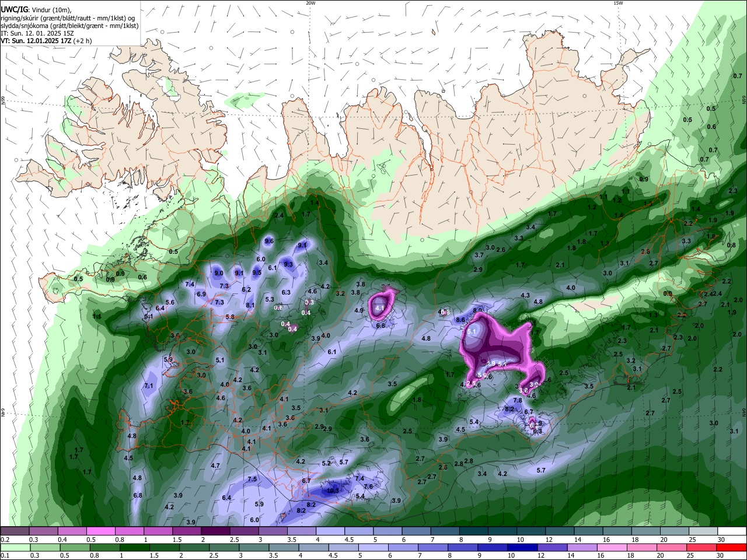Viewport: 747px width, 560px height.
Task: Select the 4.9 precipitation value on the map
Action: [x=359, y=311]
